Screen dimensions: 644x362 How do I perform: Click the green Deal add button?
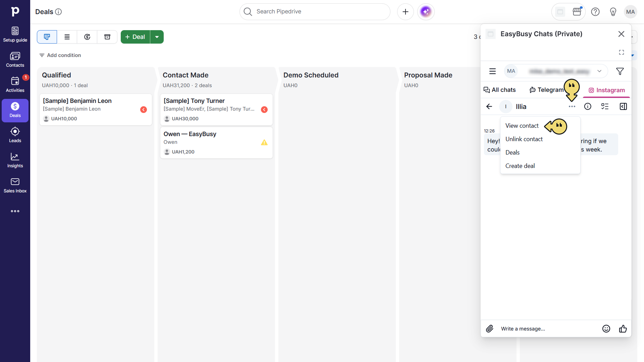[x=135, y=37]
